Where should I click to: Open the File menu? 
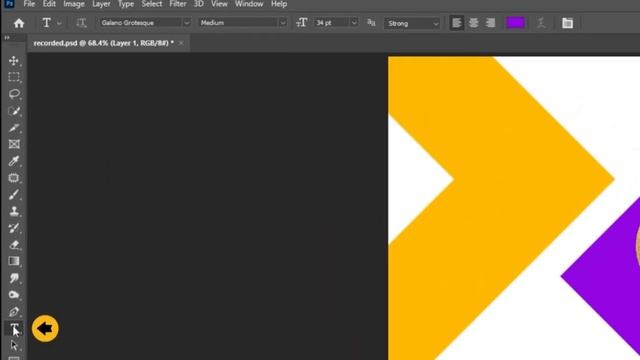(x=29, y=4)
